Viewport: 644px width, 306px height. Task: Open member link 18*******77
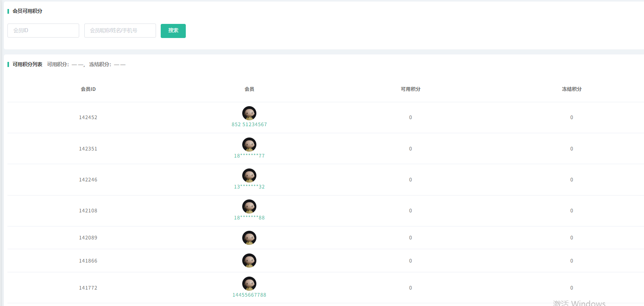pos(249,156)
